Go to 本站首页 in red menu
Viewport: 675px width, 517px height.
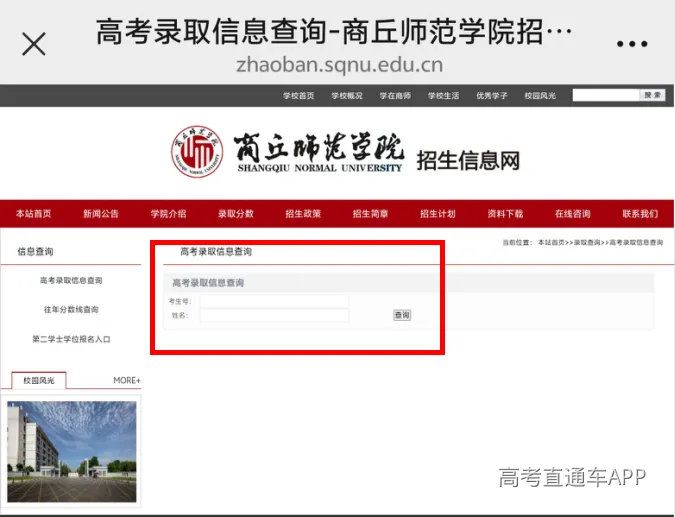coord(34,214)
